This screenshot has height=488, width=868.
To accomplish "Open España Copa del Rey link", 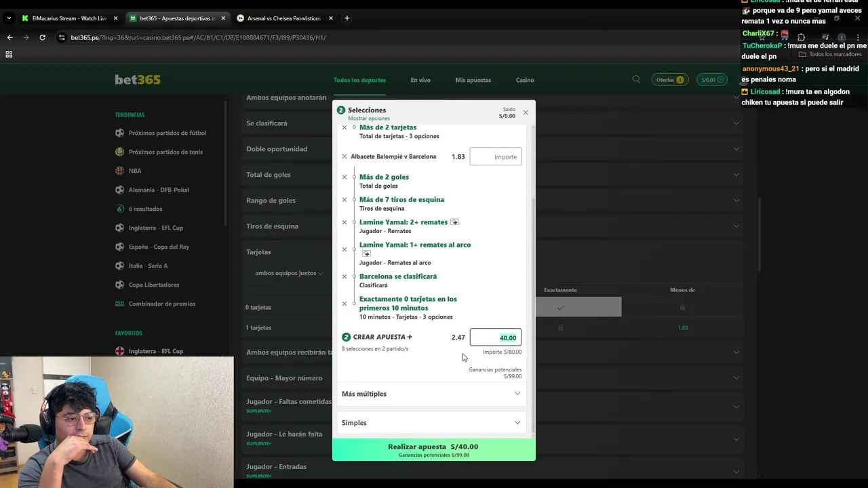I will click(159, 247).
